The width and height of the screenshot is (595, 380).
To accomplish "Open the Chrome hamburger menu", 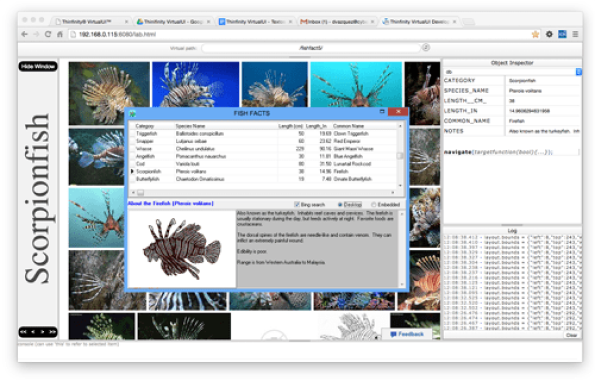I will 575,34.
